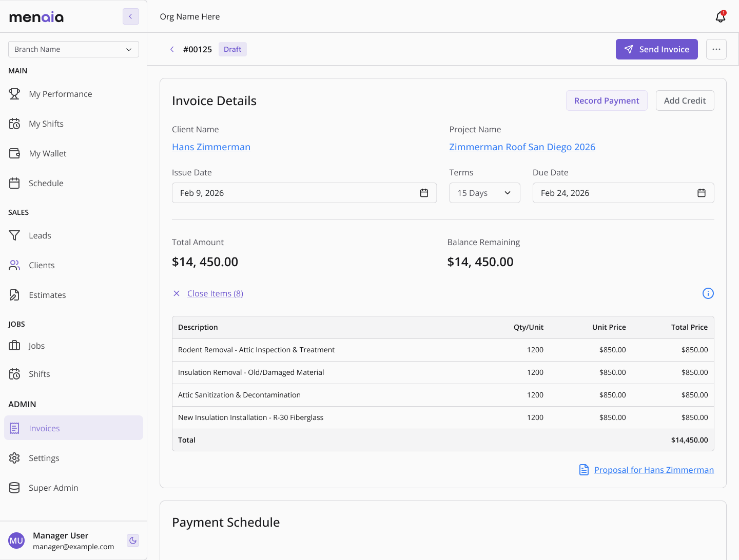Open Due Date calendar picker icon
The height and width of the screenshot is (560, 739).
pos(702,193)
